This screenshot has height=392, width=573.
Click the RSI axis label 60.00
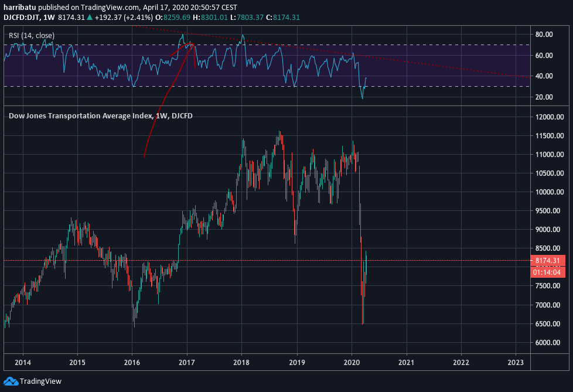(544, 56)
